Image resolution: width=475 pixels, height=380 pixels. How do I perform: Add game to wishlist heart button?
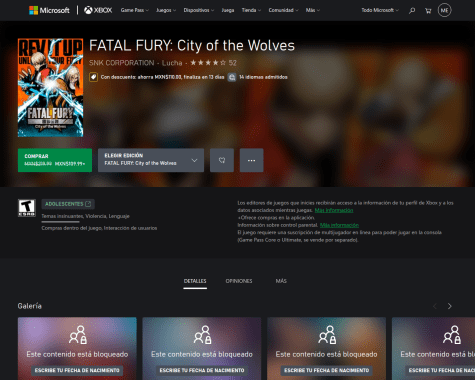pos(222,160)
